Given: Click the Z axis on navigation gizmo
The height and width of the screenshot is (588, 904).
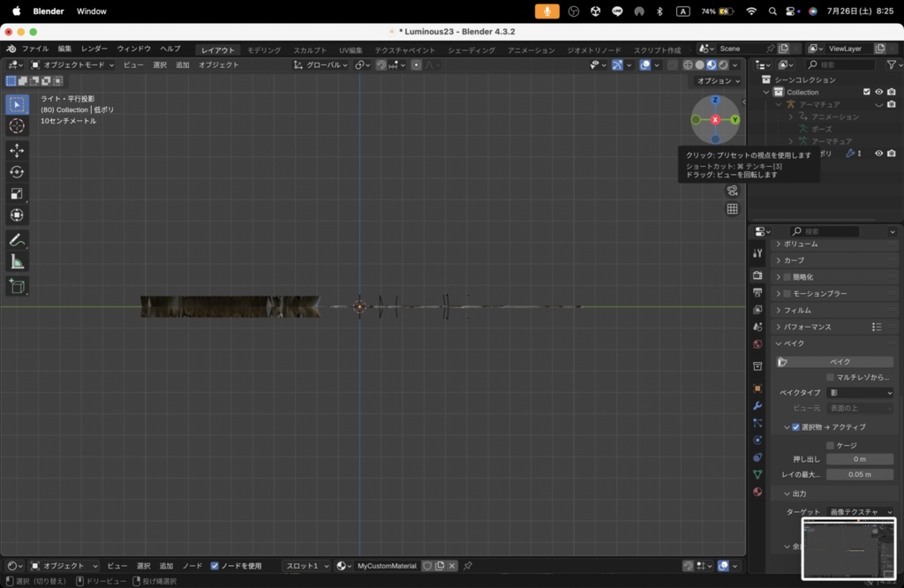Looking at the screenshot, I should coord(715,100).
